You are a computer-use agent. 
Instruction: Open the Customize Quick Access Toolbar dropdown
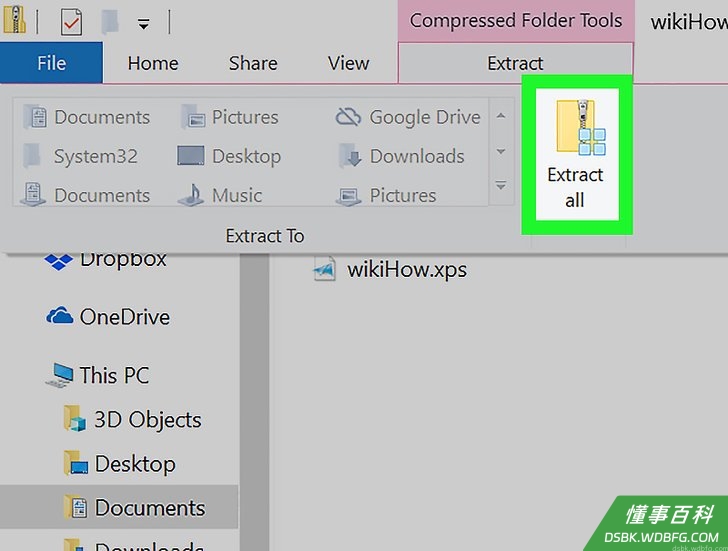pos(143,23)
